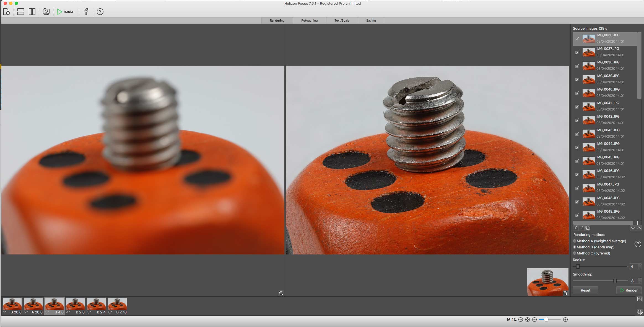Open the outputs settings gear icon at bottom right
Image resolution: width=644 pixels, height=327 pixels.
click(x=640, y=312)
